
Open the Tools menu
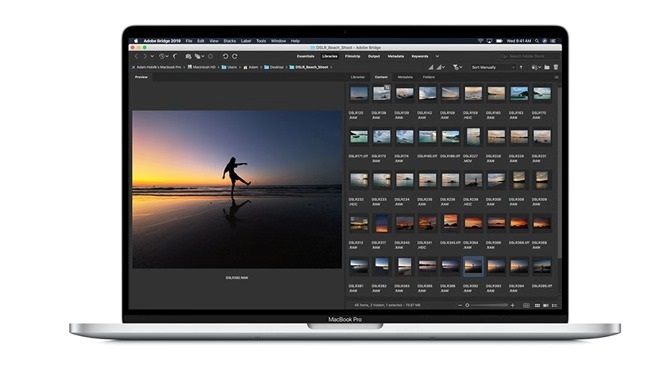(x=261, y=41)
